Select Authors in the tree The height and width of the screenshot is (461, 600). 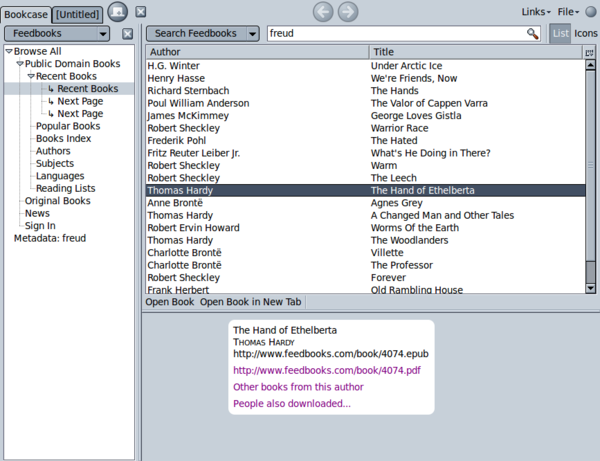click(x=53, y=151)
